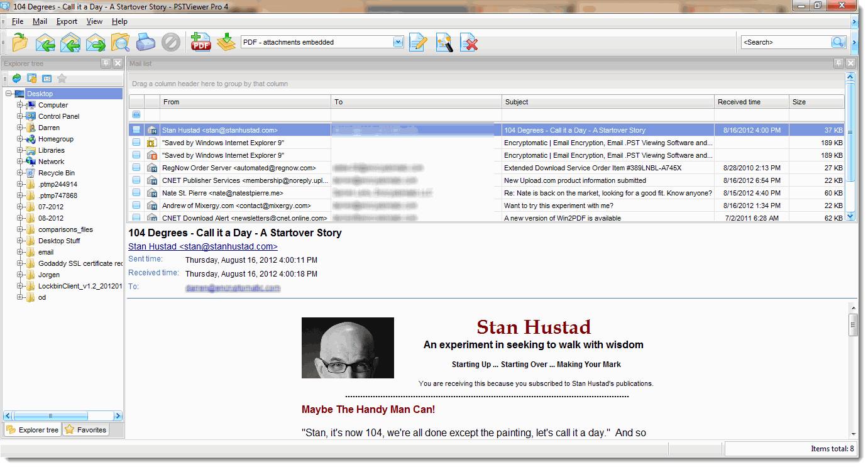This screenshot has width=868, height=467.
Task: Open the Help menu
Action: pos(119,21)
